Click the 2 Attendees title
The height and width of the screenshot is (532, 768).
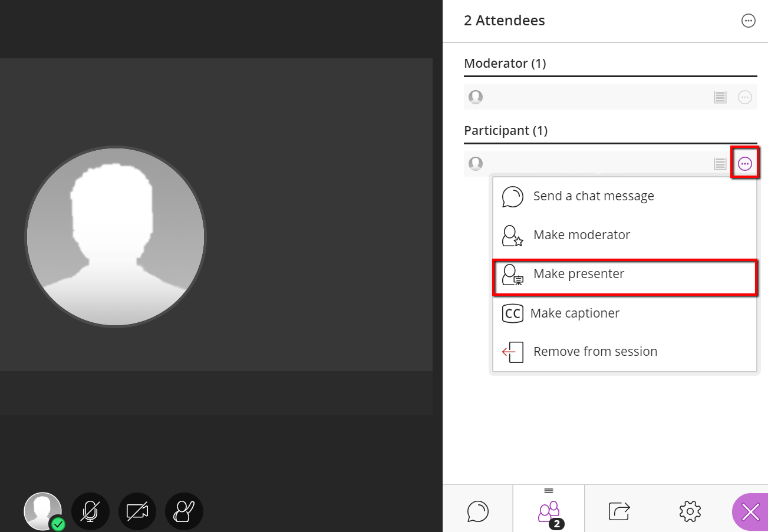click(505, 21)
